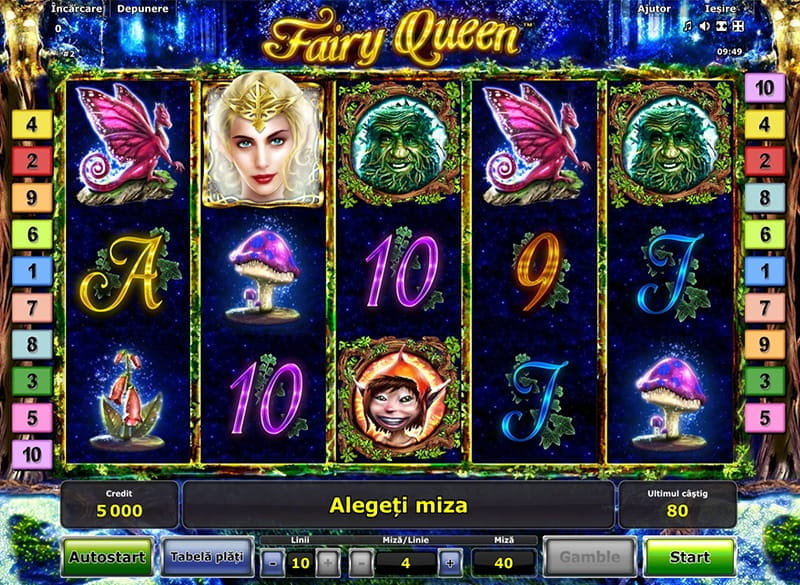
Task: Increase Linii with the plus button
Action: 328,563
